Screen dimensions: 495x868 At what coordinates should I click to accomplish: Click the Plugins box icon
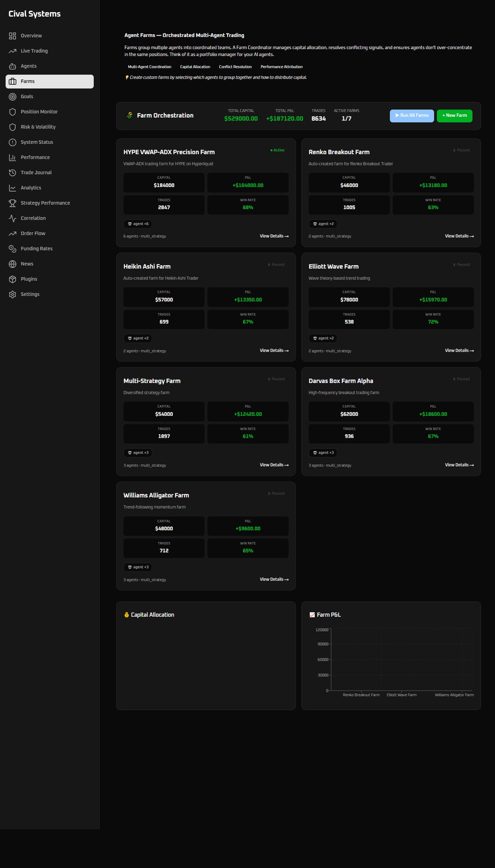pos(13,279)
